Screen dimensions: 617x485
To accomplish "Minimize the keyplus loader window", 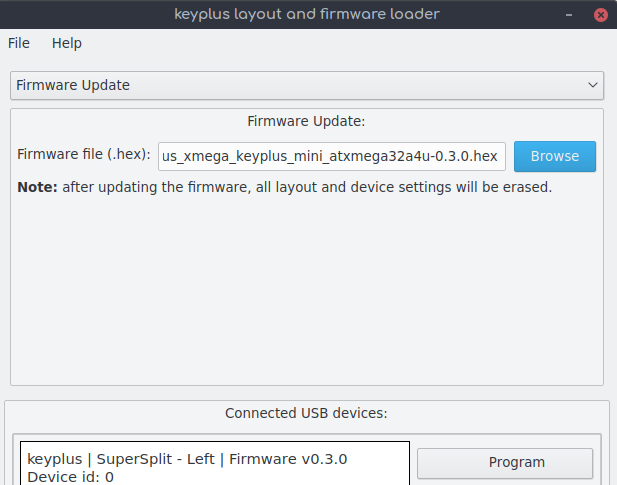I will pos(569,15).
